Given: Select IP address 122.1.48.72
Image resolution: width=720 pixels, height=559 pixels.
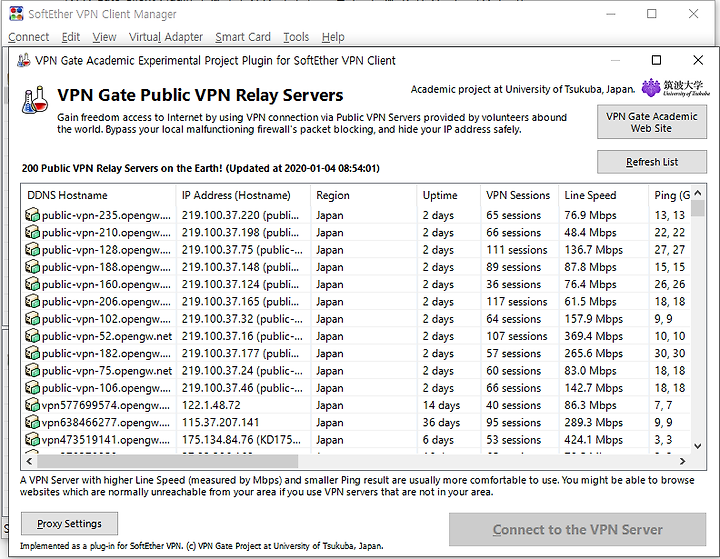Looking at the screenshot, I should pos(211,405).
